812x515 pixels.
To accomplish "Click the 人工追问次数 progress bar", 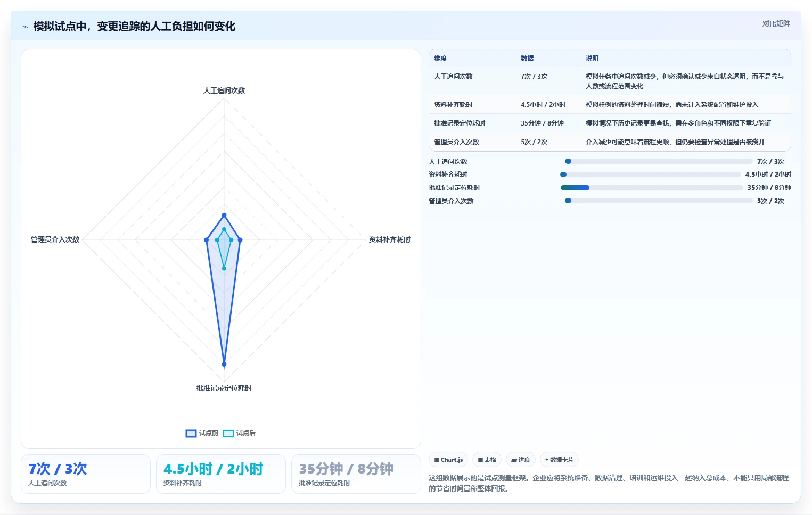I will pos(659,161).
